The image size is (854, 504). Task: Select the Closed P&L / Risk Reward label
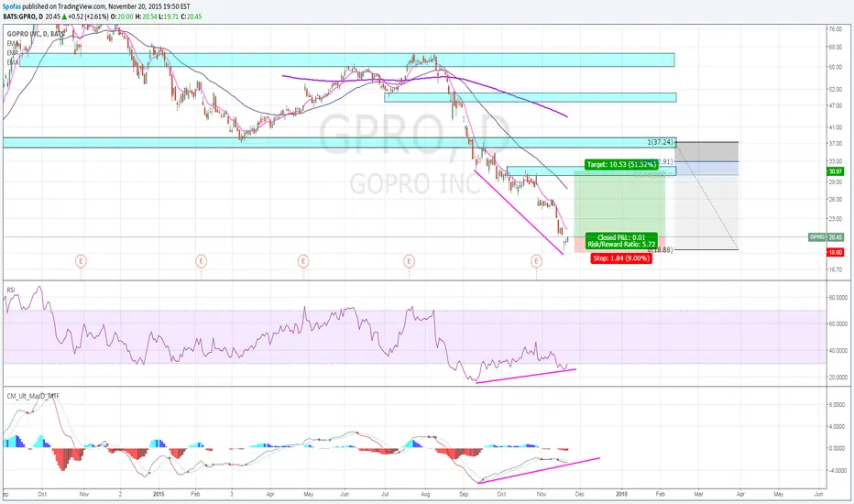click(621, 241)
